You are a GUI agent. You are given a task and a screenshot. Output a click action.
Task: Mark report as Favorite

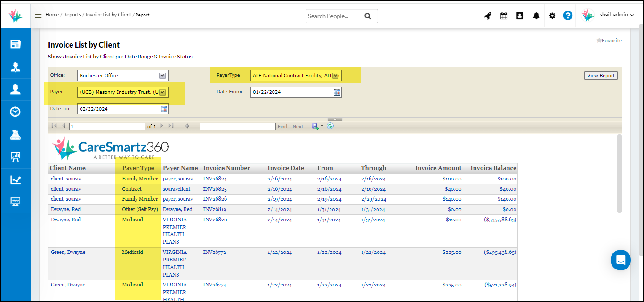tap(609, 41)
